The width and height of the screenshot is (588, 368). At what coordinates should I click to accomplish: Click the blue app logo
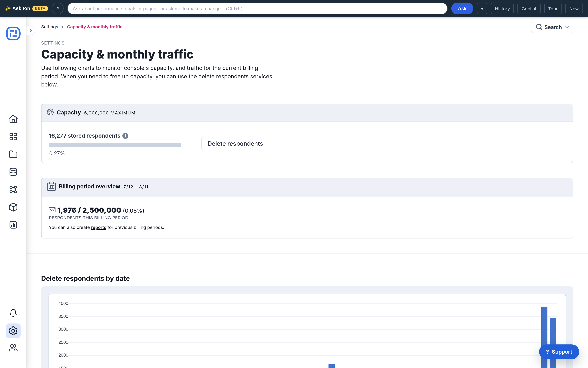coord(13,33)
